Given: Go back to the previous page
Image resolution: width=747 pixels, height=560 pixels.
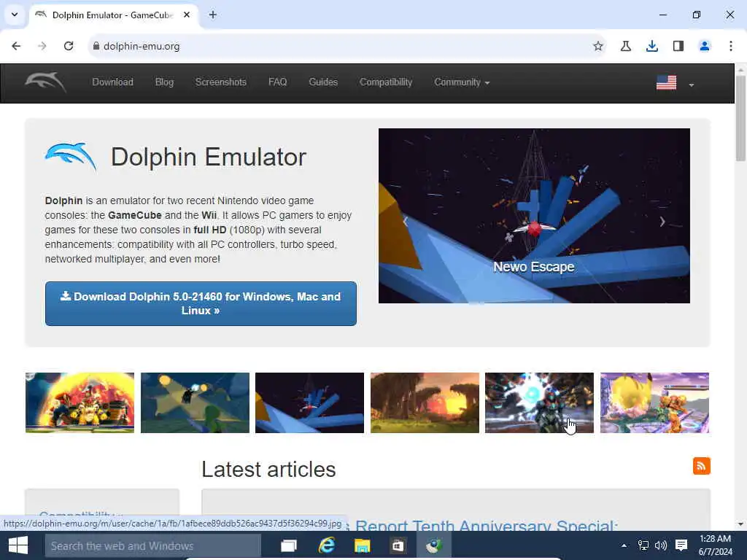Looking at the screenshot, I should (x=16, y=46).
